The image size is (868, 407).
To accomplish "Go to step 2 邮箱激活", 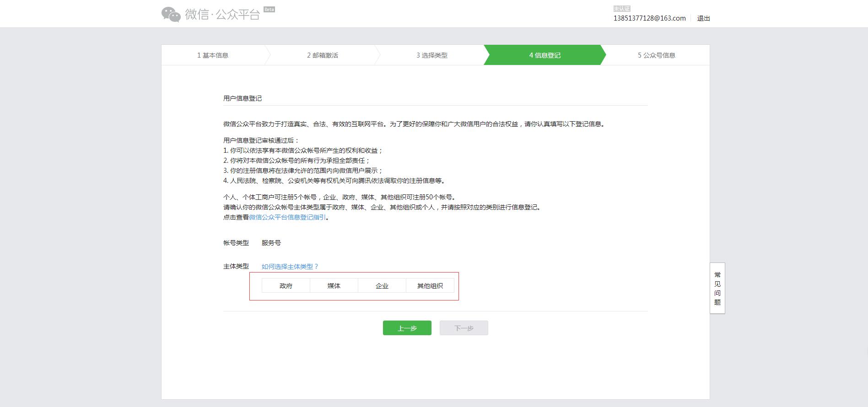I will tap(323, 55).
